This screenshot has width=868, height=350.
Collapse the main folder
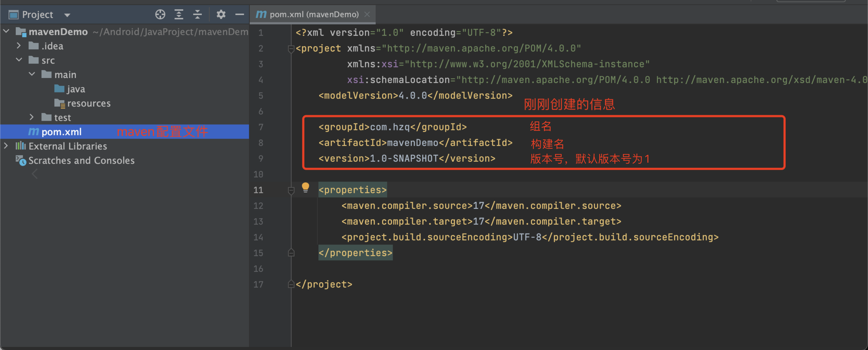32,75
